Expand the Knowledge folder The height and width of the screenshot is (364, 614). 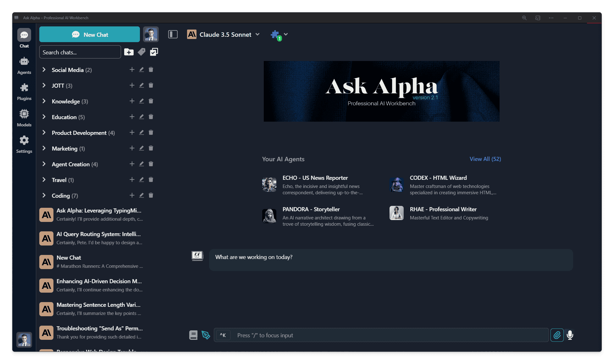[x=44, y=101]
